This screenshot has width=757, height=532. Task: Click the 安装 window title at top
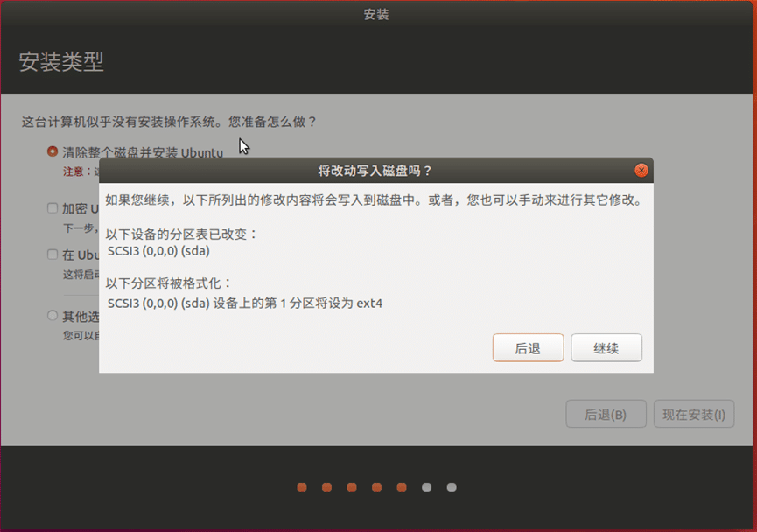tap(376, 14)
